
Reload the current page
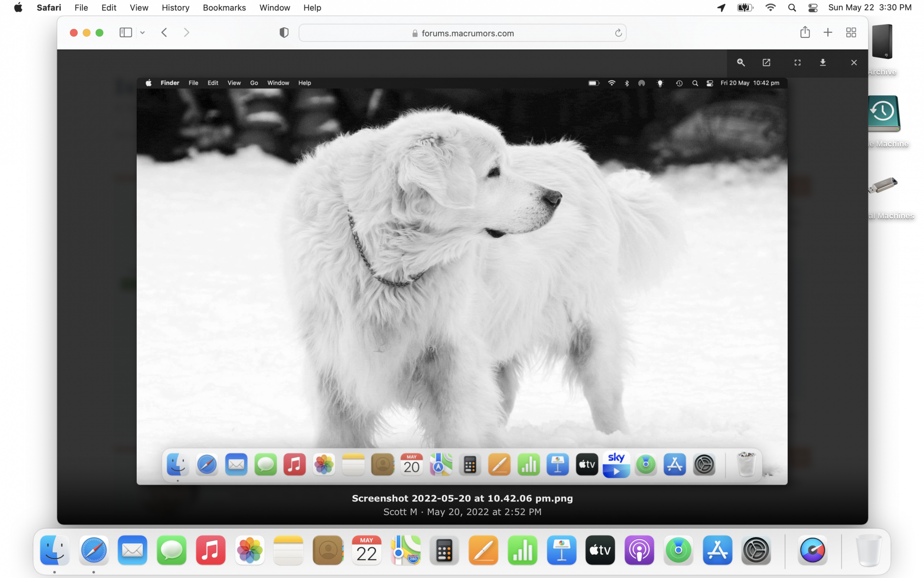[x=618, y=33]
